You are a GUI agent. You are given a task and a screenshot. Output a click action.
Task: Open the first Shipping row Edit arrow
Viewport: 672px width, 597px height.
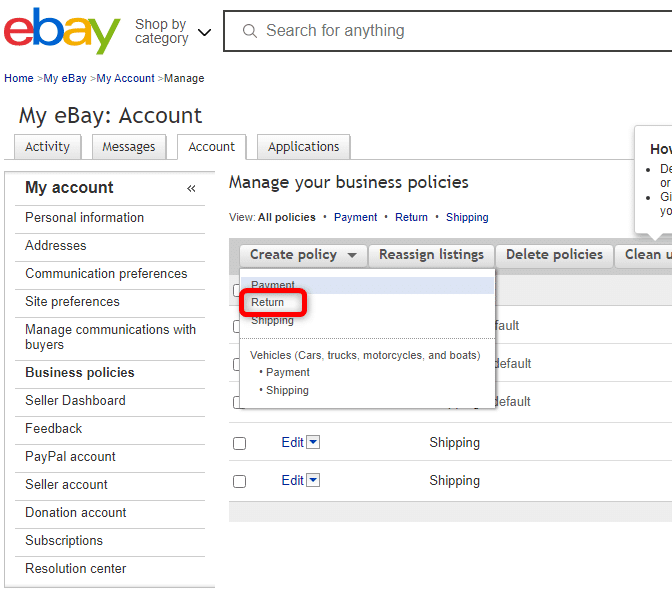(314, 442)
